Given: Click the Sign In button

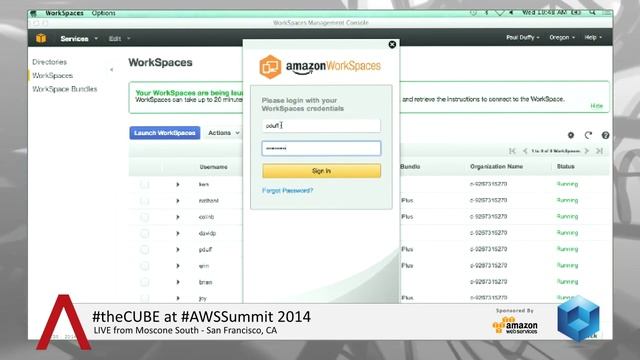Looking at the screenshot, I should (322, 171).
